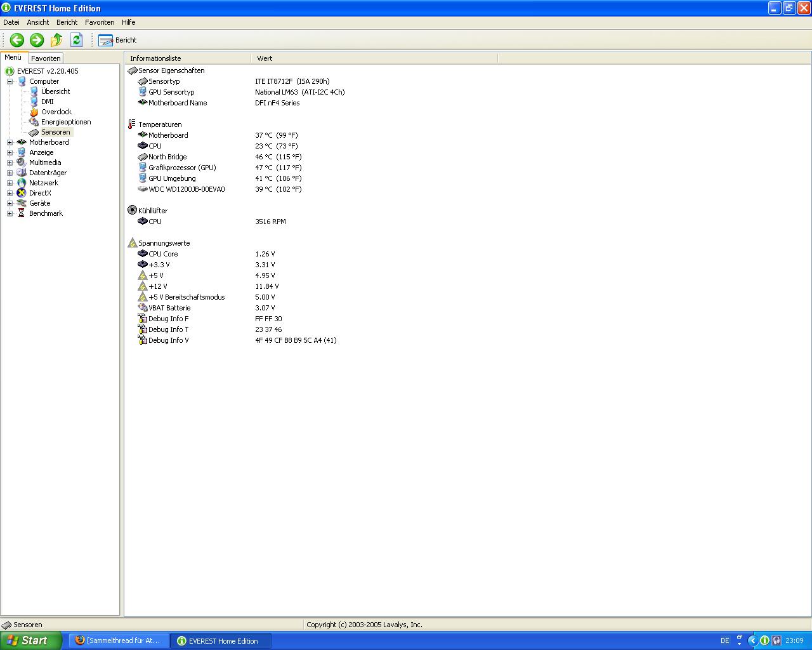Select the Debug Info V row

237,340
